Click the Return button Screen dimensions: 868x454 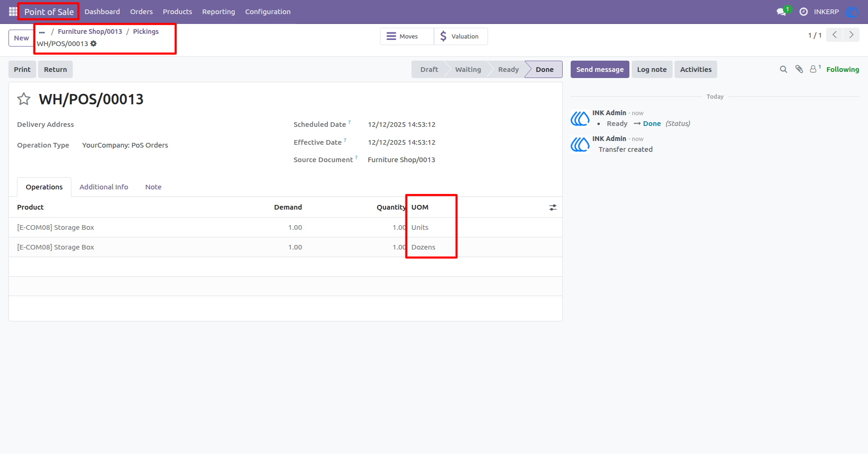pos(55,70)
